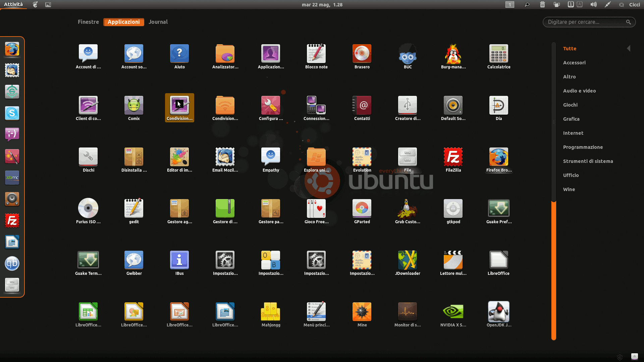Open the date and time calendar menu
The width and height of the screenshot is (644, 362).
click(322, 4)
